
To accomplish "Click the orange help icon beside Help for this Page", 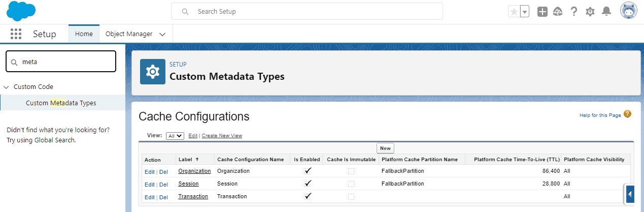I will tap(628, 114).
